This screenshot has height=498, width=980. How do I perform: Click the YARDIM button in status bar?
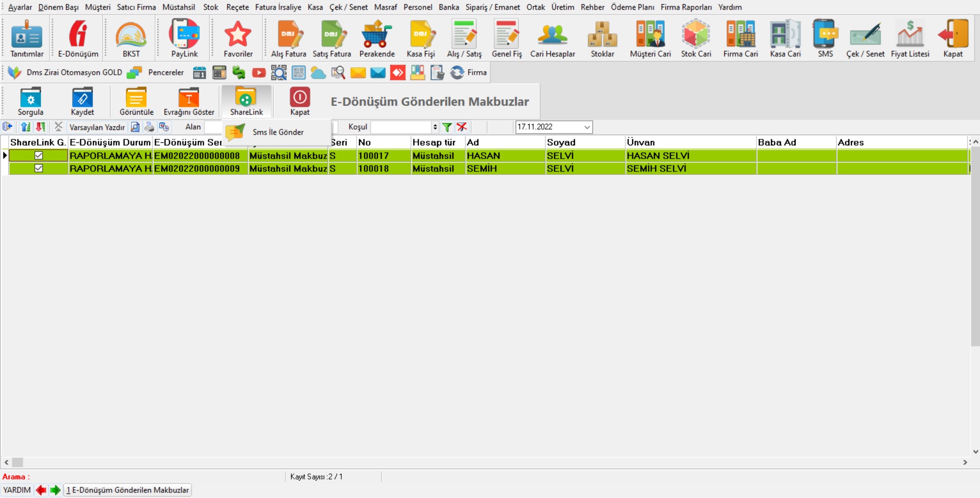coord(17,490)
